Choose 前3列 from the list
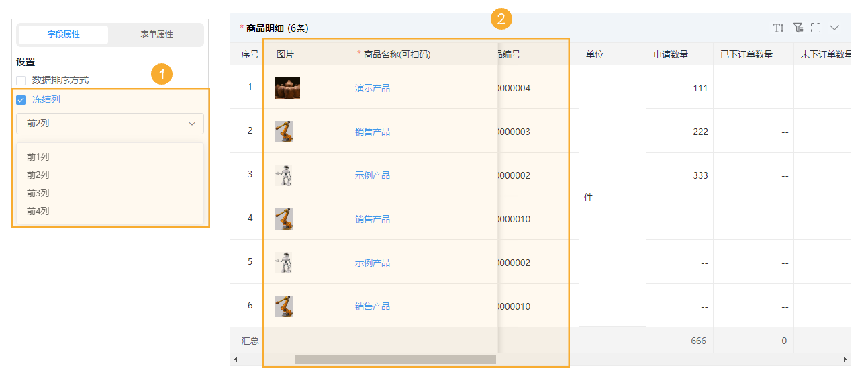 [110, 193]
